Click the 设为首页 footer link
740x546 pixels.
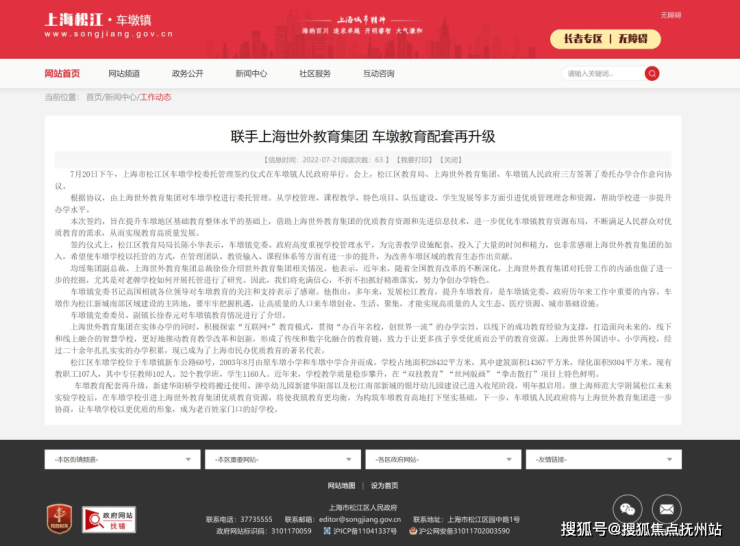click(385, 486)
